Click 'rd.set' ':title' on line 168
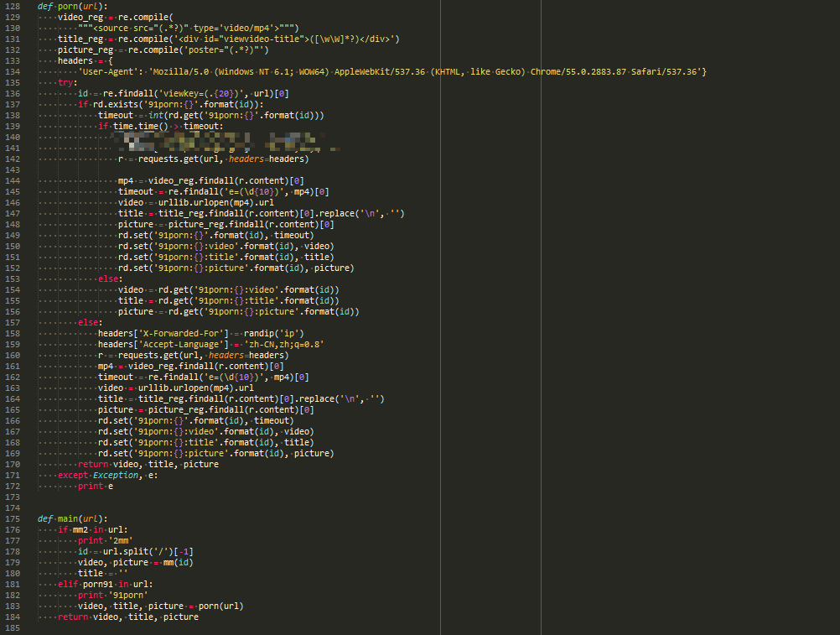840x635 pixels. pyautogui.click(x=205, y=443)
